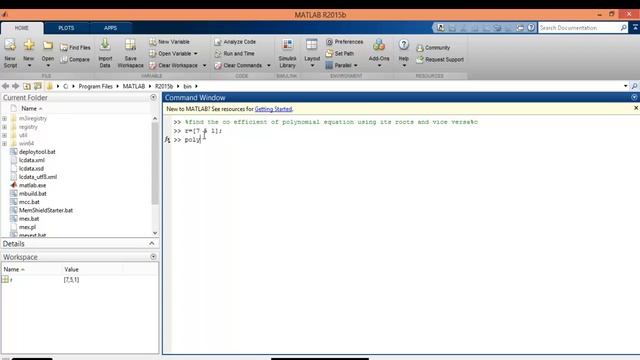Switch to the PLOTS tab
This screenshot has height=360, width=640.
[x=66, y=28]
